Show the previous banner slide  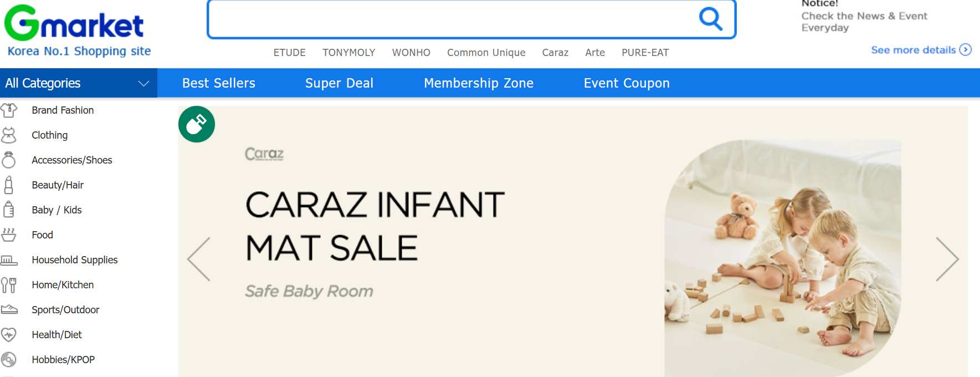199,259
